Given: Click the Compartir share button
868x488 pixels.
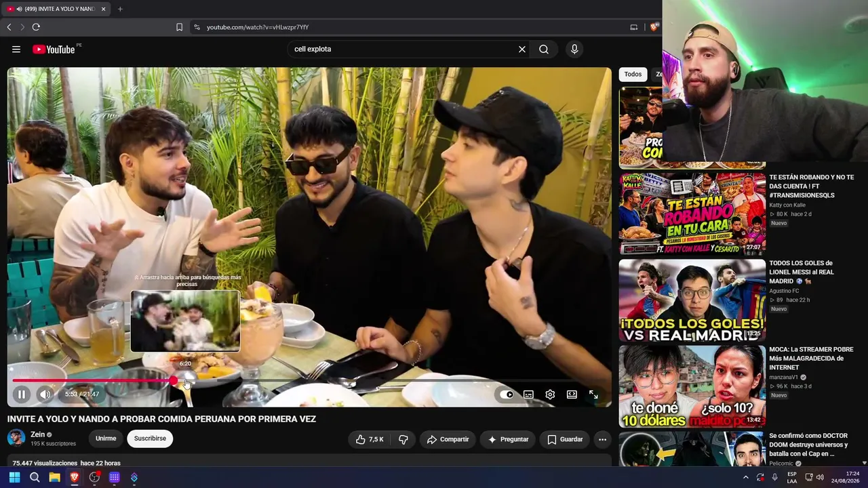Looking at the screenshot, I should click(448, 439).
